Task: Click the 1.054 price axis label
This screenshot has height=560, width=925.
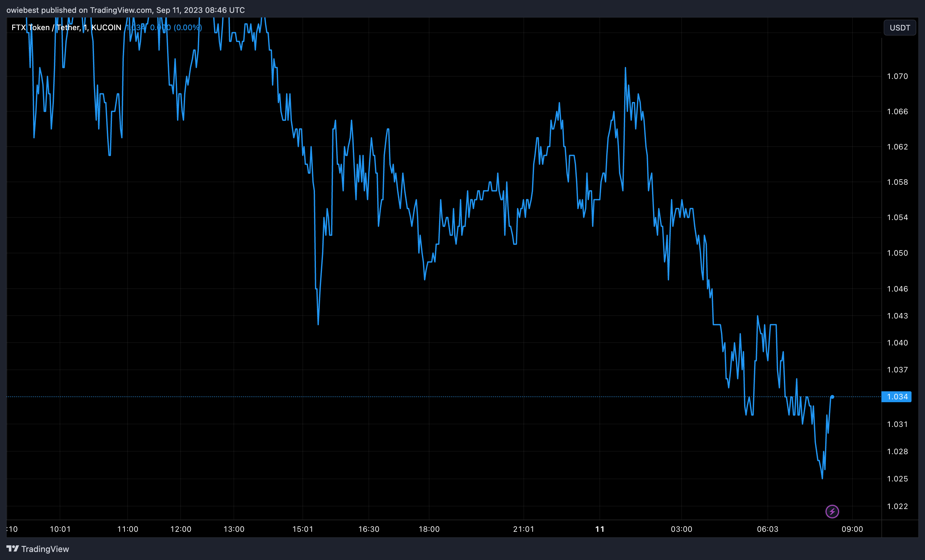Action: click(897, 217)
